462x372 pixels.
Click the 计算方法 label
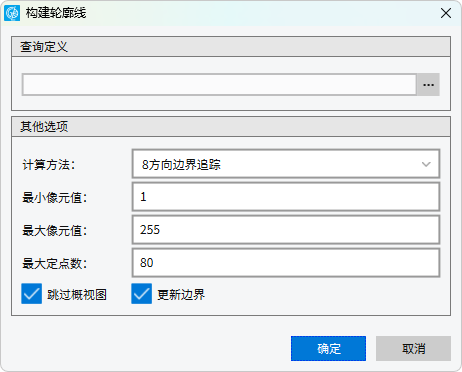[49, 165]
